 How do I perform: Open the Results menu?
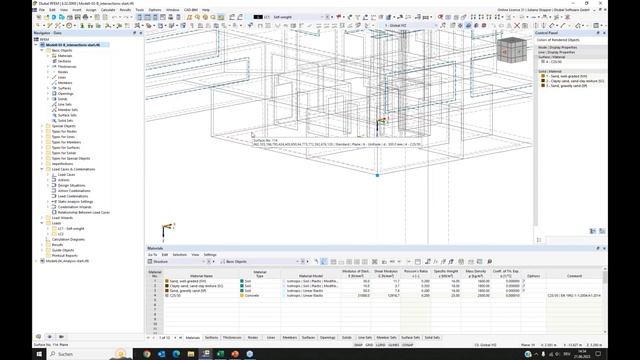125,10
